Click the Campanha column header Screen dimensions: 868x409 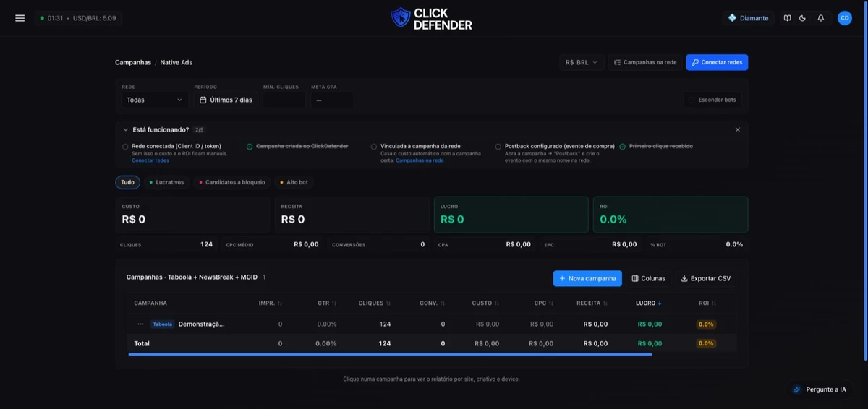click(150, 303)
